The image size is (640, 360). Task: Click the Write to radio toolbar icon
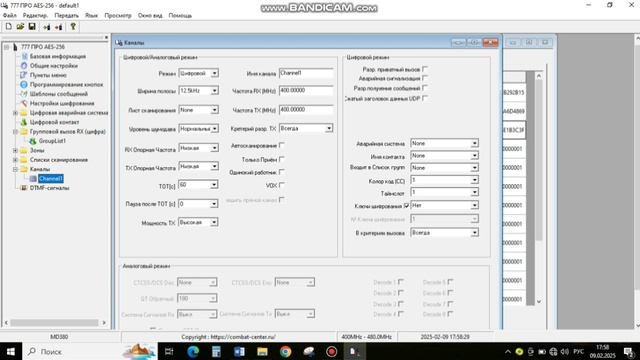pyautogui.click(x=59, y=27)
